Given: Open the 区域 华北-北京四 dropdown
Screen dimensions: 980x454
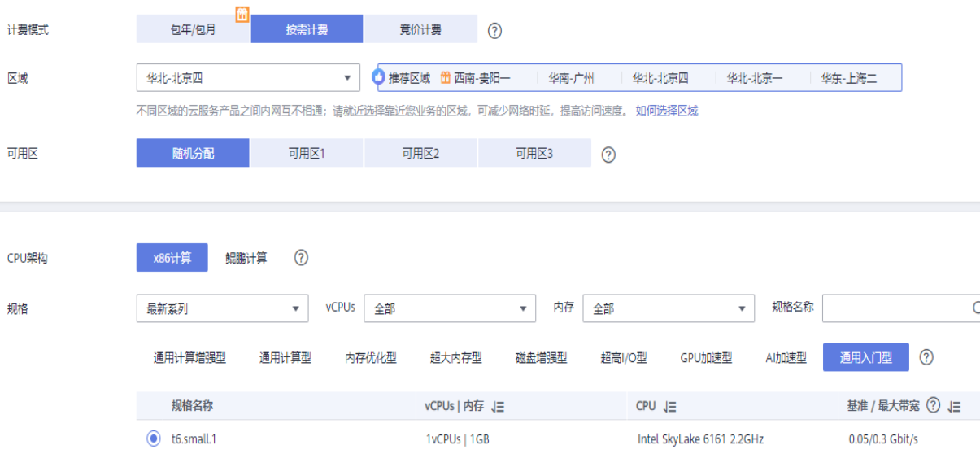Looking at the screenshot, I should pos(247,78).
